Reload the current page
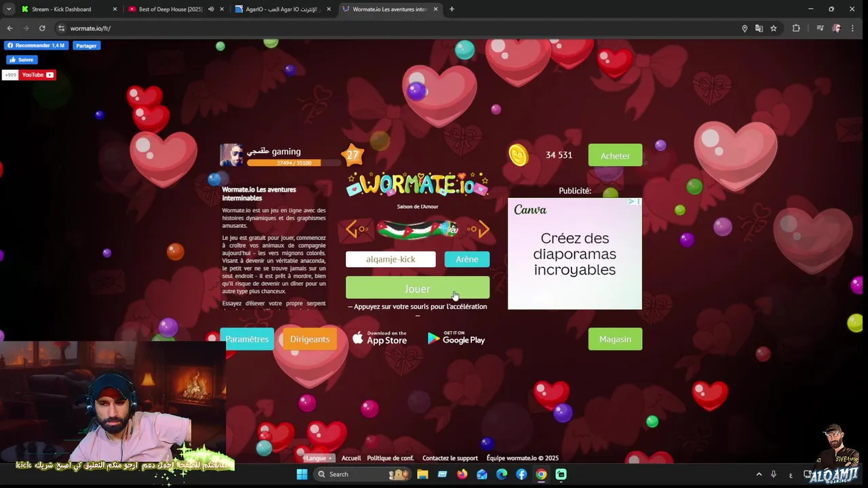 pyautogui.click(x=42, y=28)
